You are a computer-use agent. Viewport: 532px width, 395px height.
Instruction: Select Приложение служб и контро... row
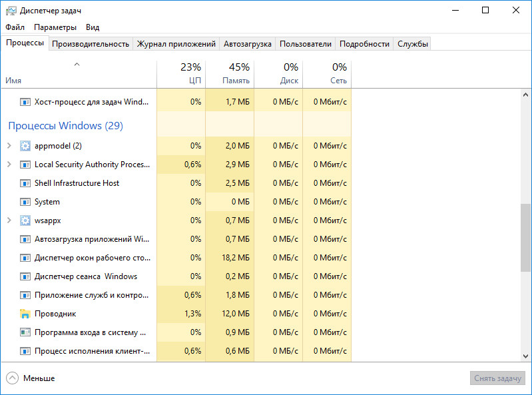point(176,295)
